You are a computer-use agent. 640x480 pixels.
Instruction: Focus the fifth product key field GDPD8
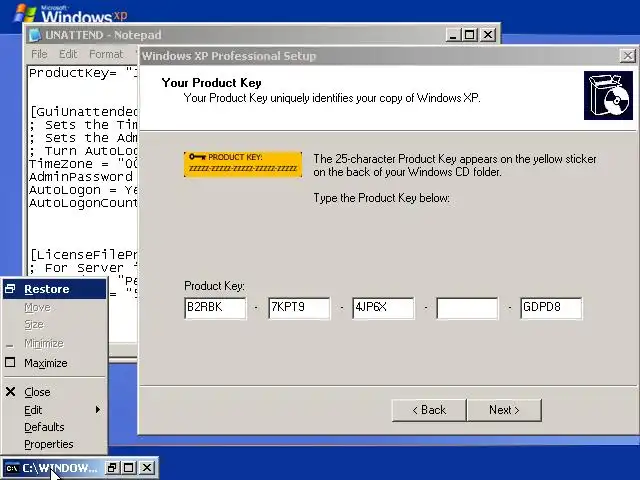click(551, 308)
